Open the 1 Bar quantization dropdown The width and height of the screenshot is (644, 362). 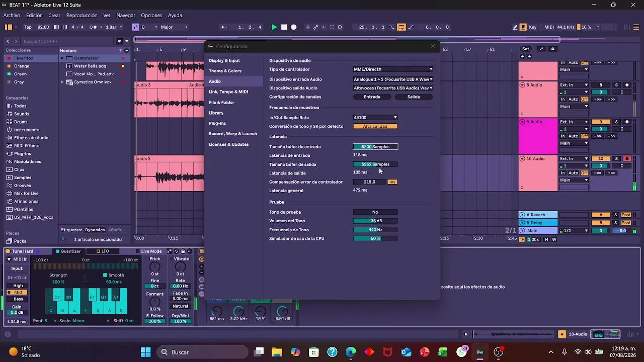(113, 27)
